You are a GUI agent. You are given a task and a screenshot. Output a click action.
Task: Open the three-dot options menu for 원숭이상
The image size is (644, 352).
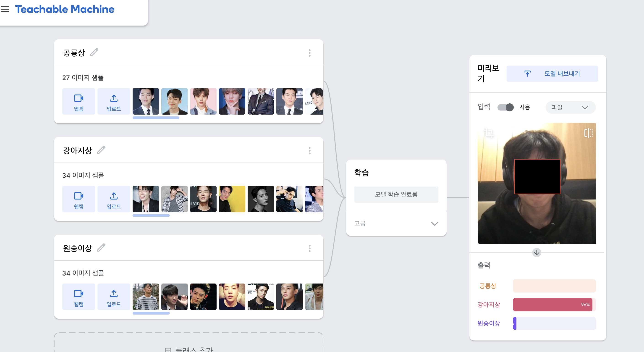click(x=309, y=248)
